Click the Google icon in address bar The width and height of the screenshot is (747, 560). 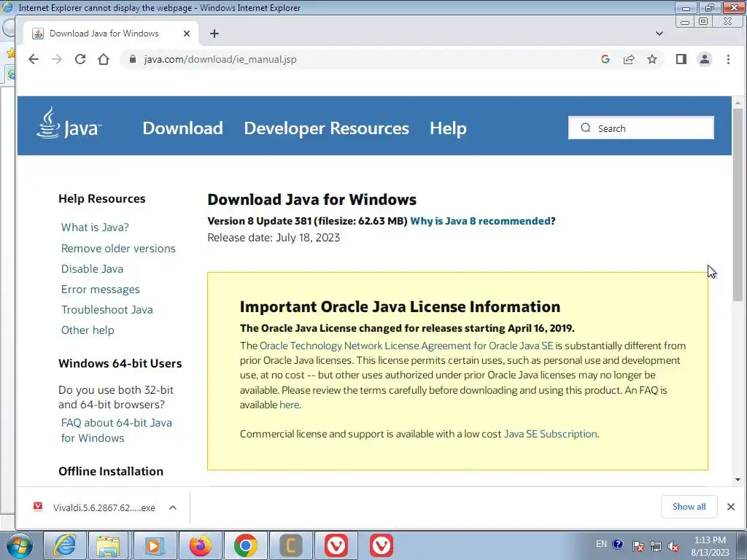pyautogui.click(x=605, y=59)
